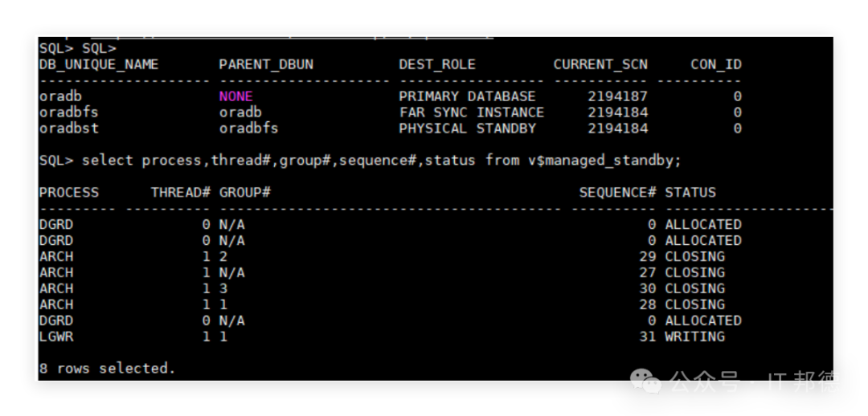The height and width of the screenshot is (416, 868).
Task: Click oradb in the PARENT_DBUN column
Action: pos(240,112)
